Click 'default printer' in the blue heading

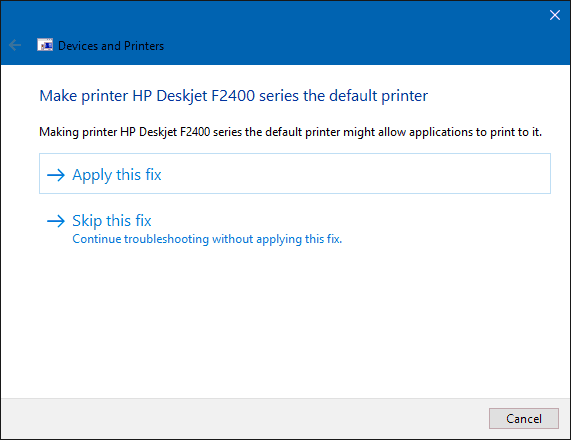(x=378, y=96)
